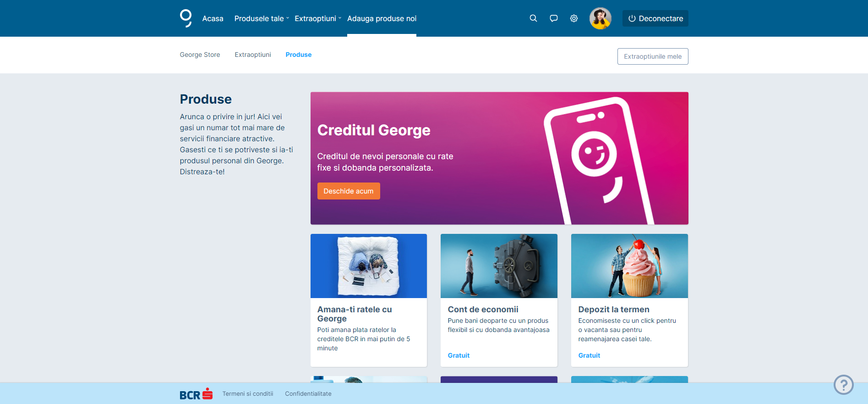868x404 pixels.
Task: Click the Deschide acum button
Action: tap(349, 191)
